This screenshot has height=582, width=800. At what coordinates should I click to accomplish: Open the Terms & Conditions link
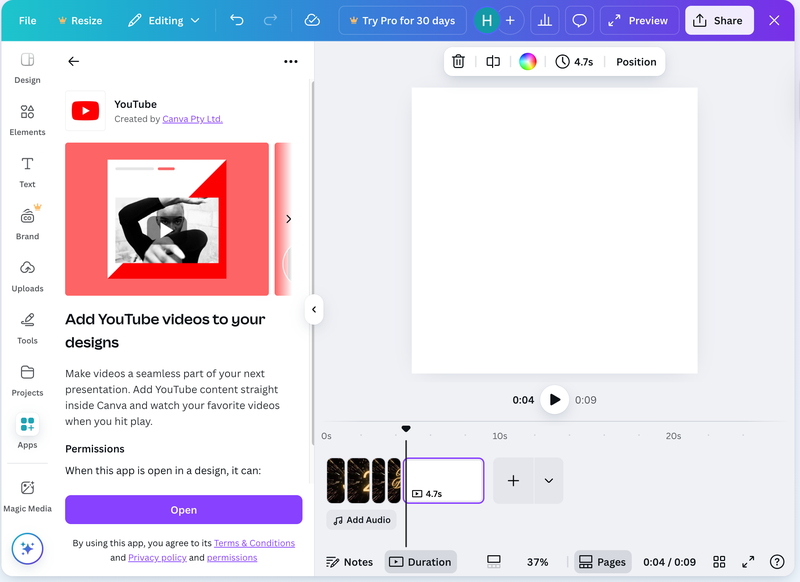[254, 543]
